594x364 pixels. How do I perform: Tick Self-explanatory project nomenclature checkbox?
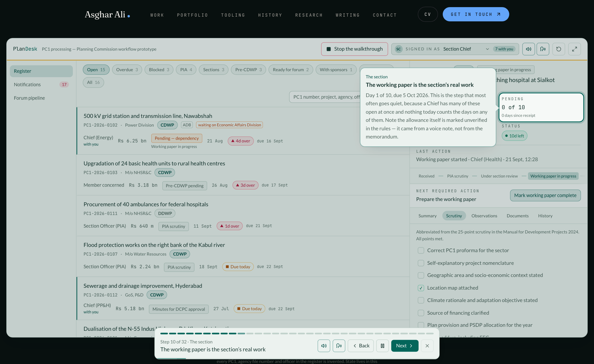coord(421,263)
